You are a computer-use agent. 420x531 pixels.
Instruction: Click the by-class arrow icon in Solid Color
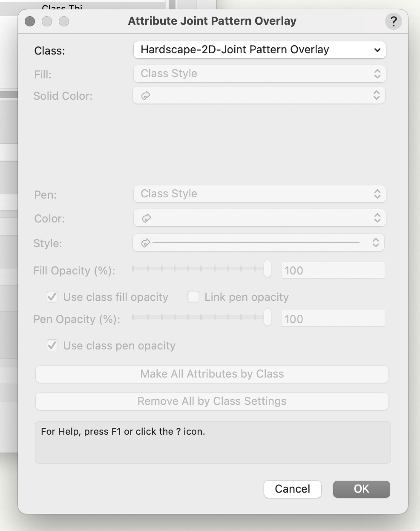click(x=146, y=95)
